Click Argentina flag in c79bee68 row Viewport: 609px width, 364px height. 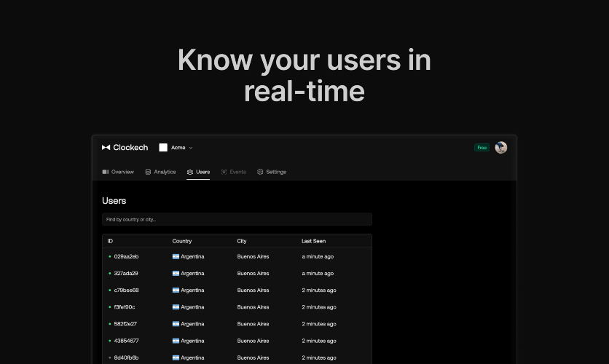tap(176, 290)
